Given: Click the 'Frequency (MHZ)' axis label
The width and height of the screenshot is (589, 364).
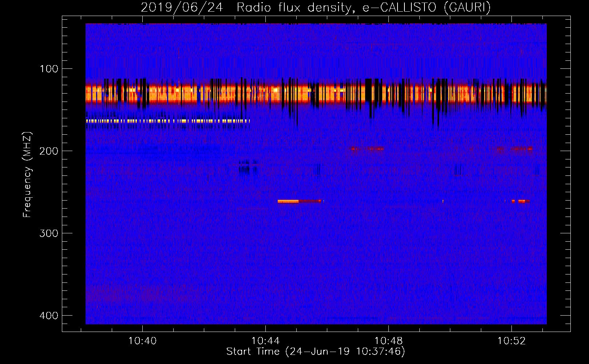Looking at the screenshot, I should (x=27, y=175).
